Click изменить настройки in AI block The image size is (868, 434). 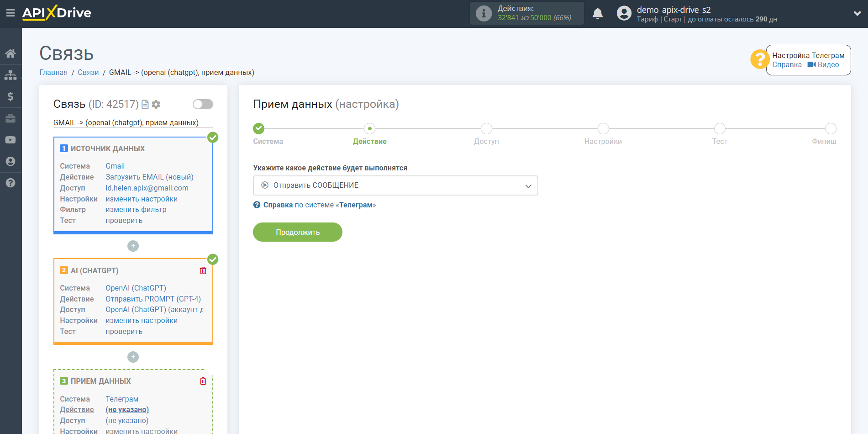coord(142,320)
